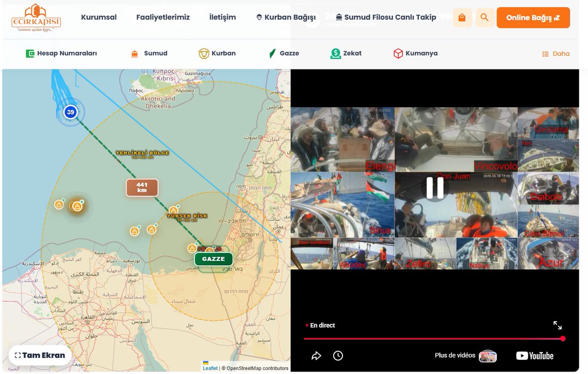Open Plus de vidéos thumbnail
588x374 pixels.
[x=488, y=356]
